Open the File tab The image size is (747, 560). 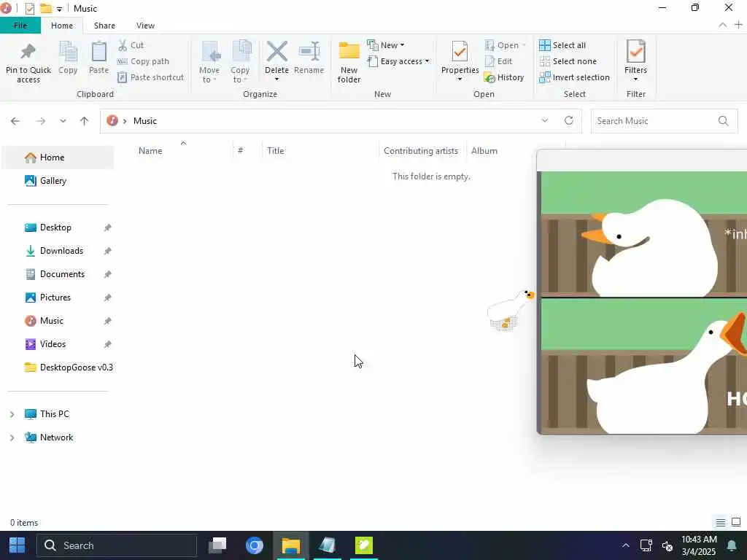[20, 26]
